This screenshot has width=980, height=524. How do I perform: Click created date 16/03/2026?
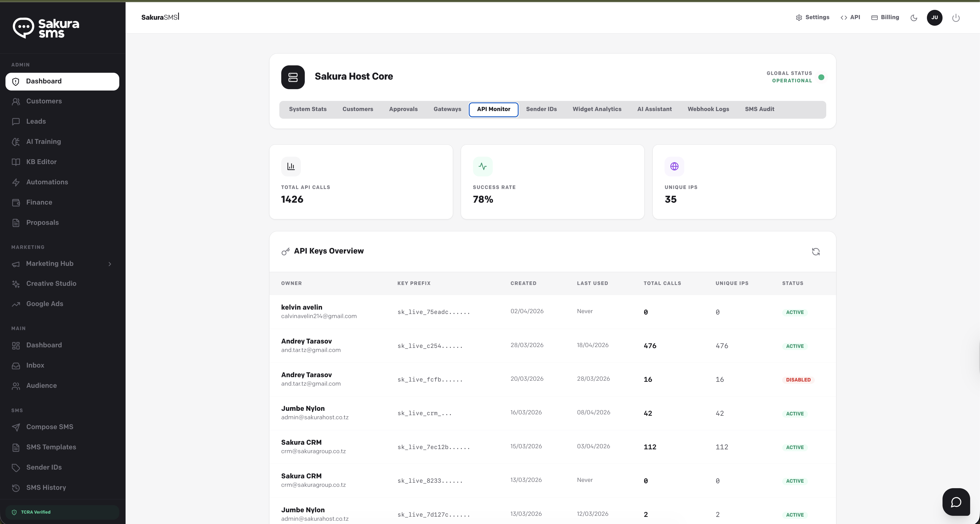(526, 413)
